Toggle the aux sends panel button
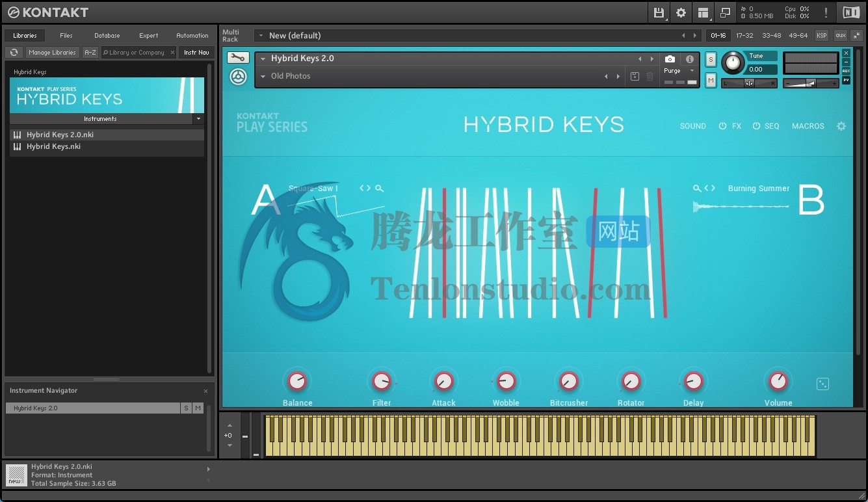 point(840,36)
